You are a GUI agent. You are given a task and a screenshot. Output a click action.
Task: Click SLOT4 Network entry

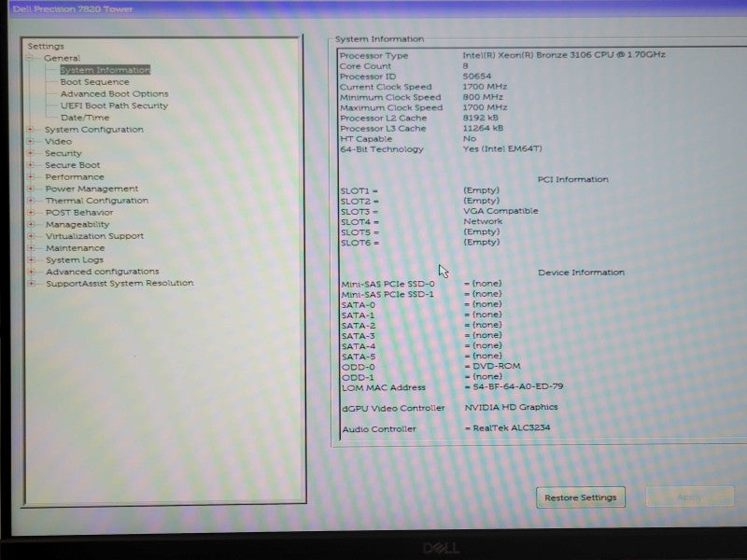(x=483, y=221)
